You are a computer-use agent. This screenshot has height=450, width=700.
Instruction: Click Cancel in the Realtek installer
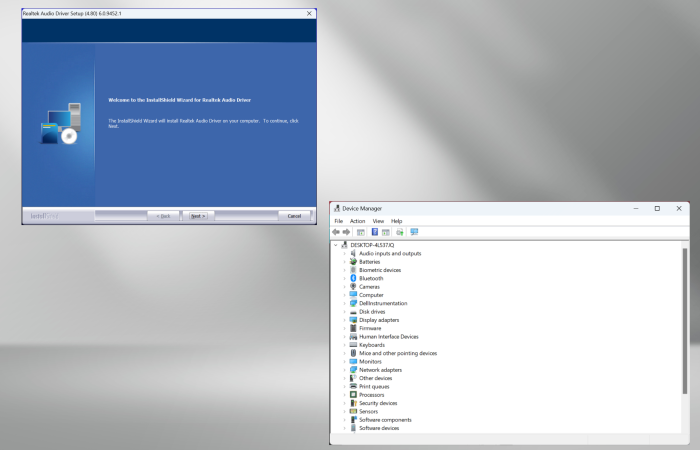tap(294, 216)
